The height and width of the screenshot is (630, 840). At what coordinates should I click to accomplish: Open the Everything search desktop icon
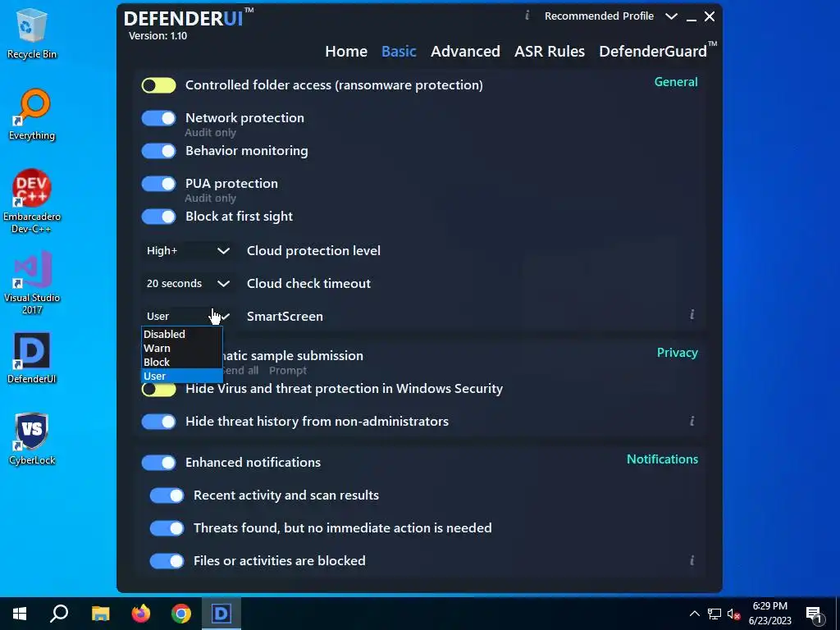(32, 115)
